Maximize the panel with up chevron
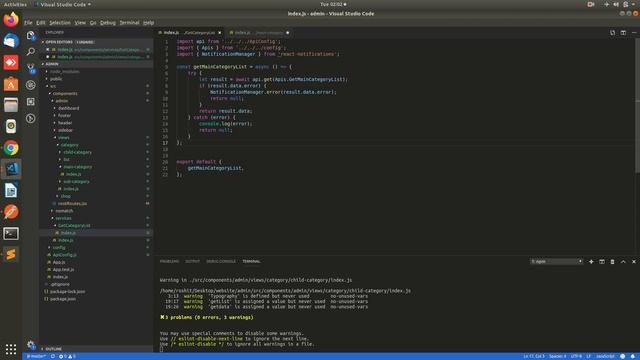 pyautogui.click(x=623, y=262)
